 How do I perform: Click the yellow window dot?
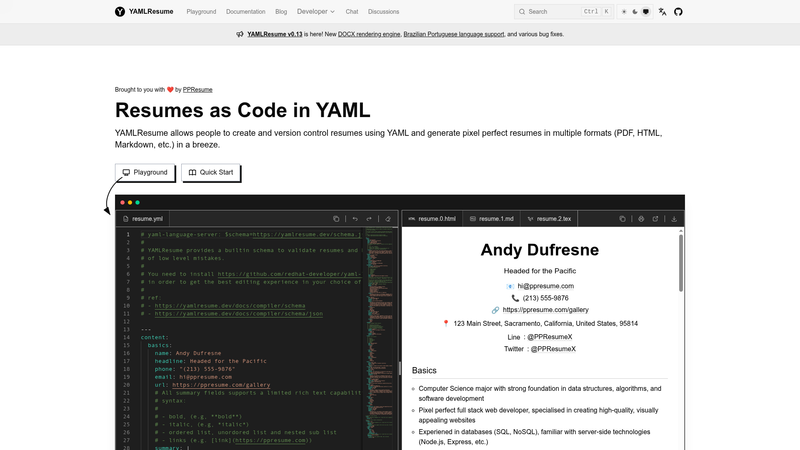pyautogui.click(x=130, y=203)
